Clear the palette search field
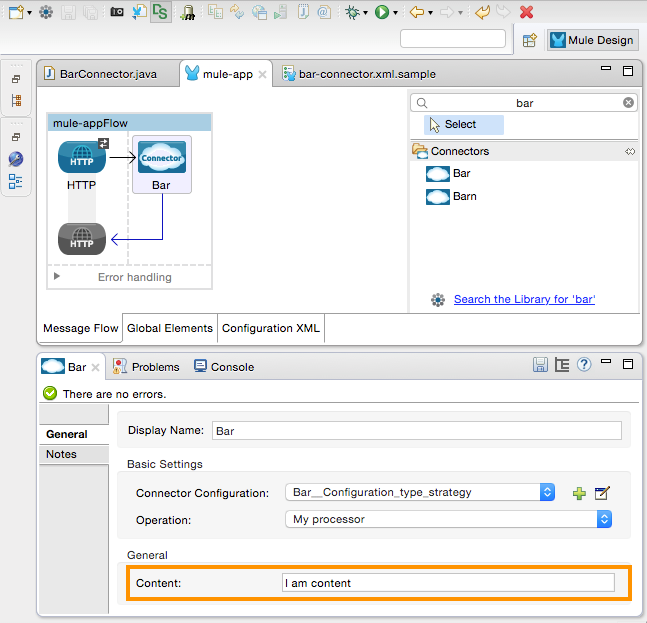The image size is (647, 623). [628, 103]
